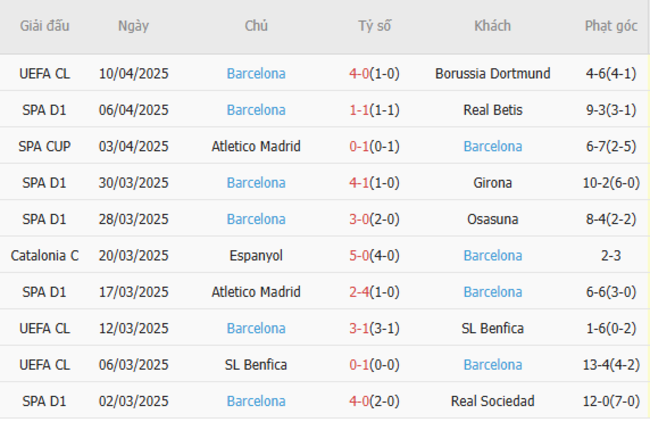Click the Ngày column header
Image resolution: width=650 pixels, height=422 pixels.
point(133,26)
